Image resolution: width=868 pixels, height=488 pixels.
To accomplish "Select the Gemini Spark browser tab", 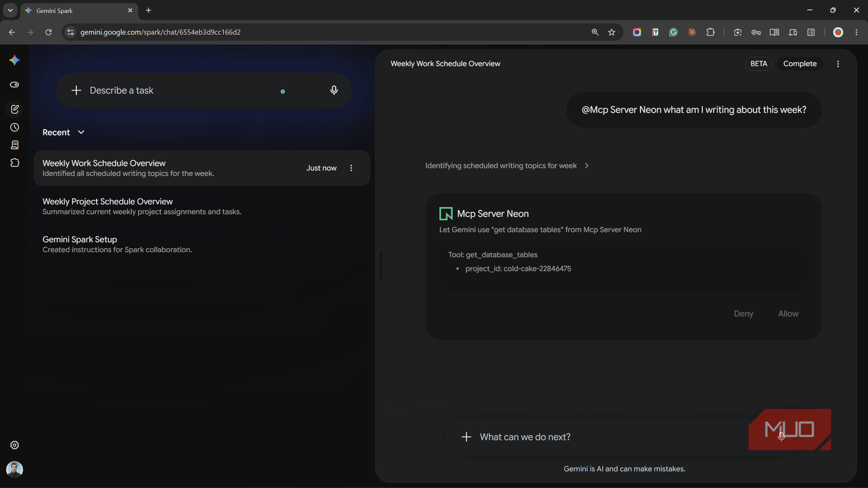I will point(79,10).
